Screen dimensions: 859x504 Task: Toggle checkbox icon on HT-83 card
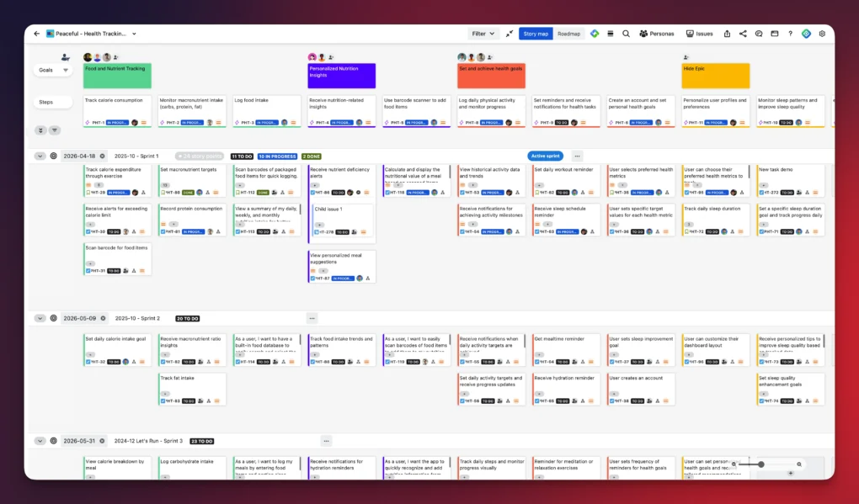click(x=163, y=401)
